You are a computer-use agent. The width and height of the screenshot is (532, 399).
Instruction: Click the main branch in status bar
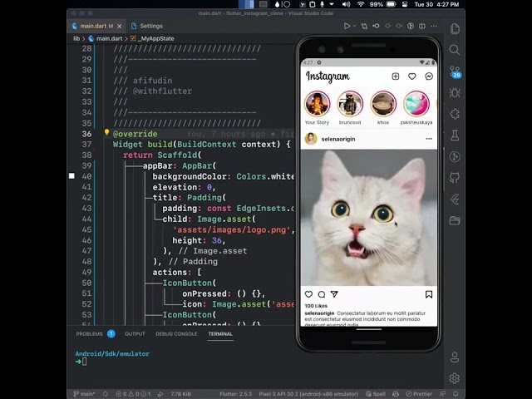point(85,394)
